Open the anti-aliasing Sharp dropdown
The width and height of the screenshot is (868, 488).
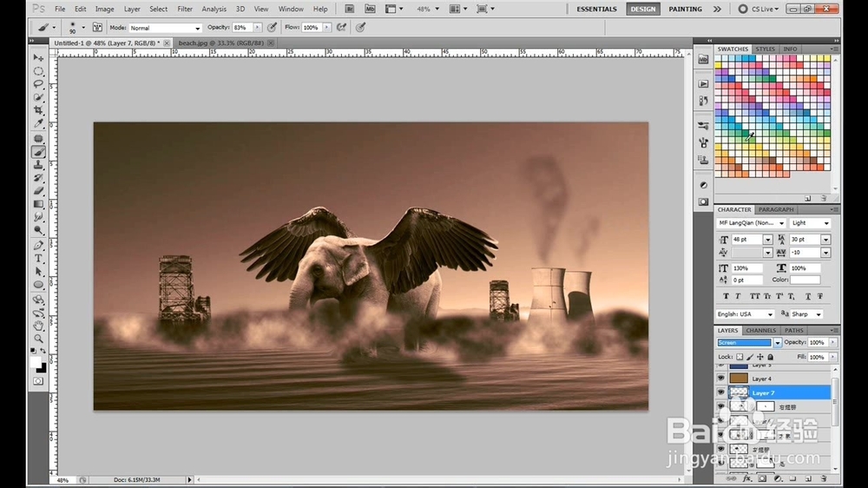[x=806, y=314]
